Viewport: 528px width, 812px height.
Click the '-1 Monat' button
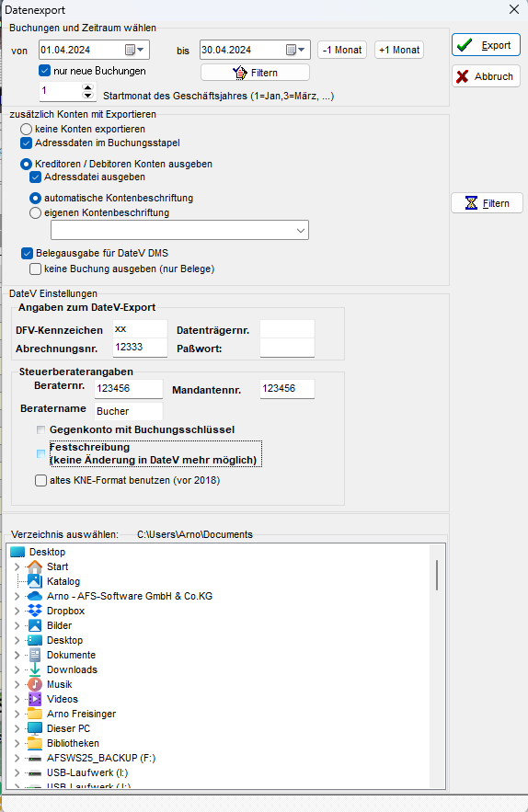(x=342, y=50)
